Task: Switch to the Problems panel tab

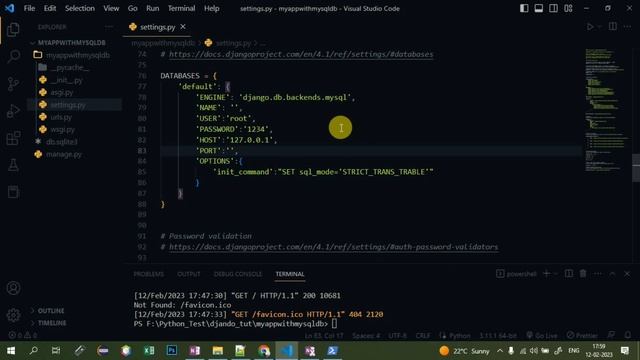Action: tap(149, 274)
